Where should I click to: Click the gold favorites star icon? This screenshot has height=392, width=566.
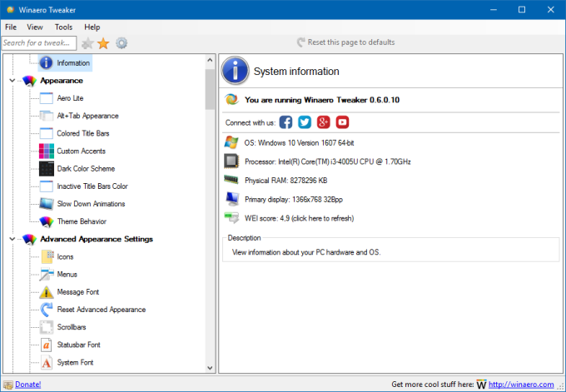[103, 42]
